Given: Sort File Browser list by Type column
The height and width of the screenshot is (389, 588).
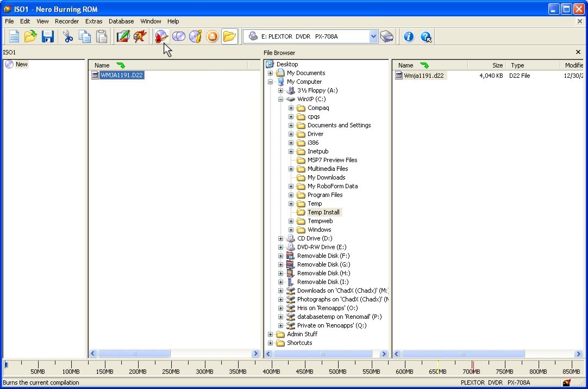Looking at the screenshot, I should 533,65.
